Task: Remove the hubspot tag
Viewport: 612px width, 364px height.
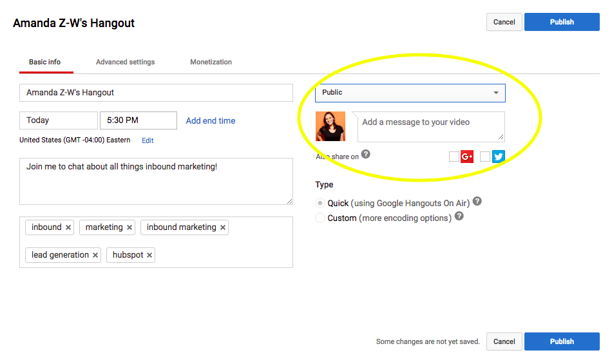Action: 149,255
